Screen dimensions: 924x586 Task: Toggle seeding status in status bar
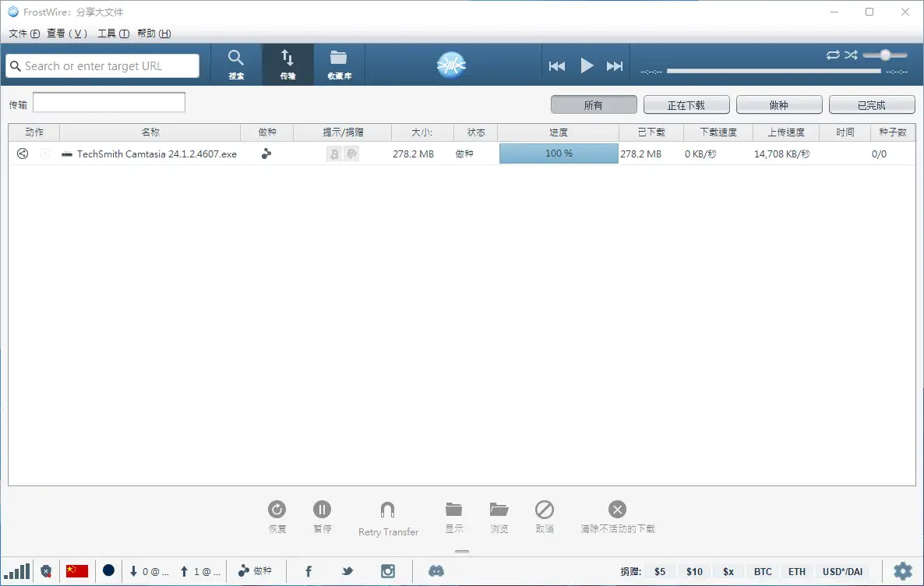click(255, 571)
